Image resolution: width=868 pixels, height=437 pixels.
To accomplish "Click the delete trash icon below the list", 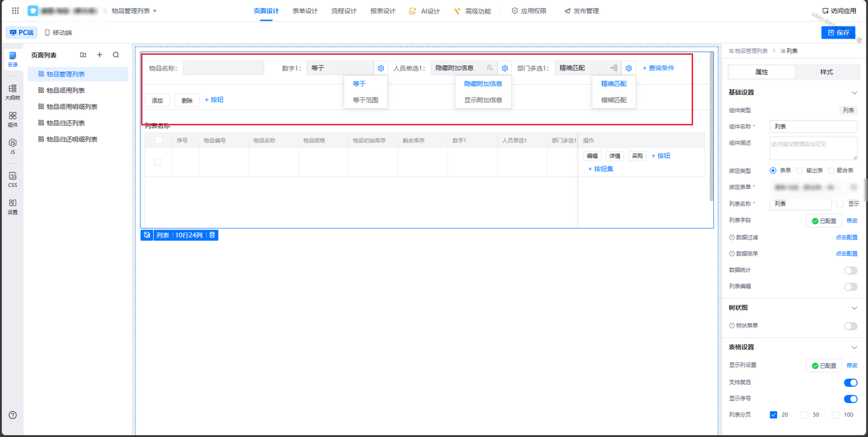I will [212, 235].
